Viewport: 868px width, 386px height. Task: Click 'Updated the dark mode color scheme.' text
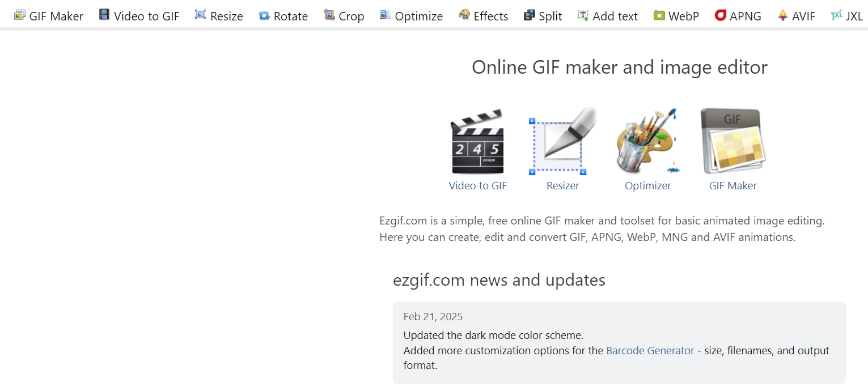(x=493, y=335)
